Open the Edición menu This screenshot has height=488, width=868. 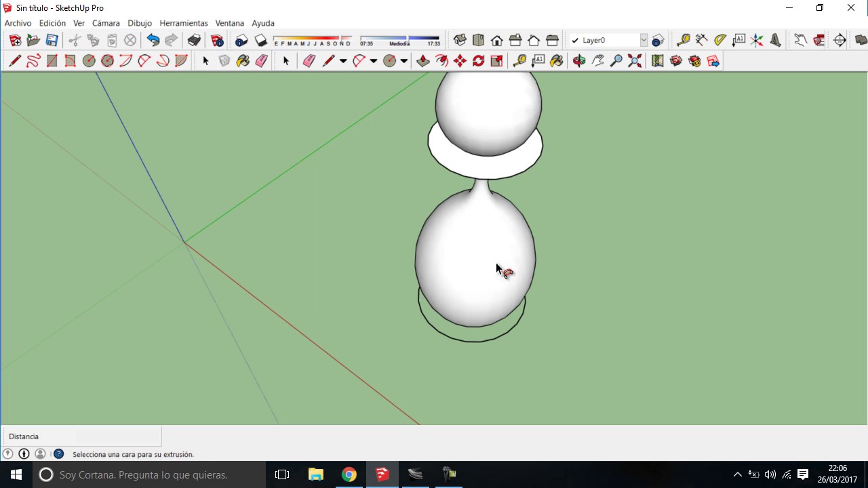[x=52, y=23]
